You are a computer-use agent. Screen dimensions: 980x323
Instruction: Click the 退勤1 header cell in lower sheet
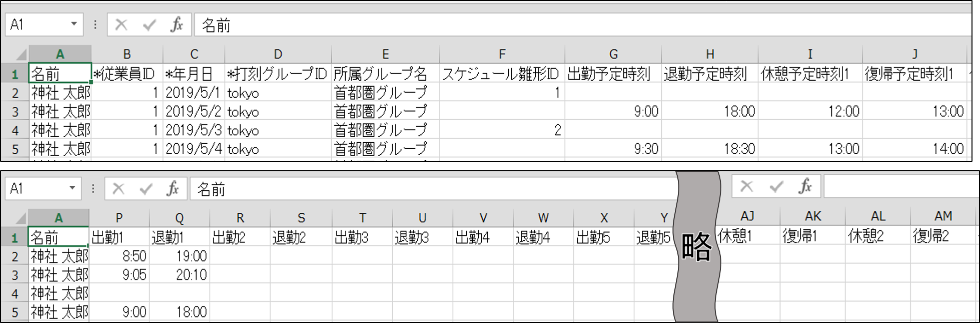click(x=180, y=237)
